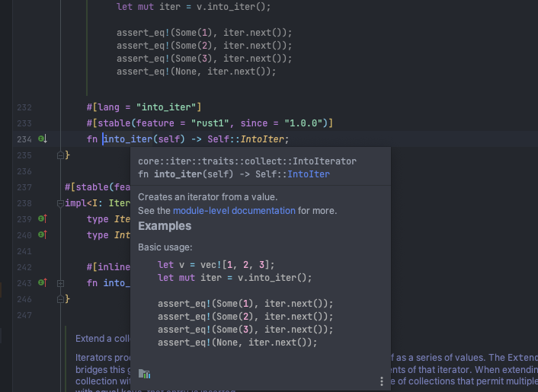The image size is (538, 392).
Task: Click the assert_eq!(None...) line in the popup
Action: coord(238,343)
